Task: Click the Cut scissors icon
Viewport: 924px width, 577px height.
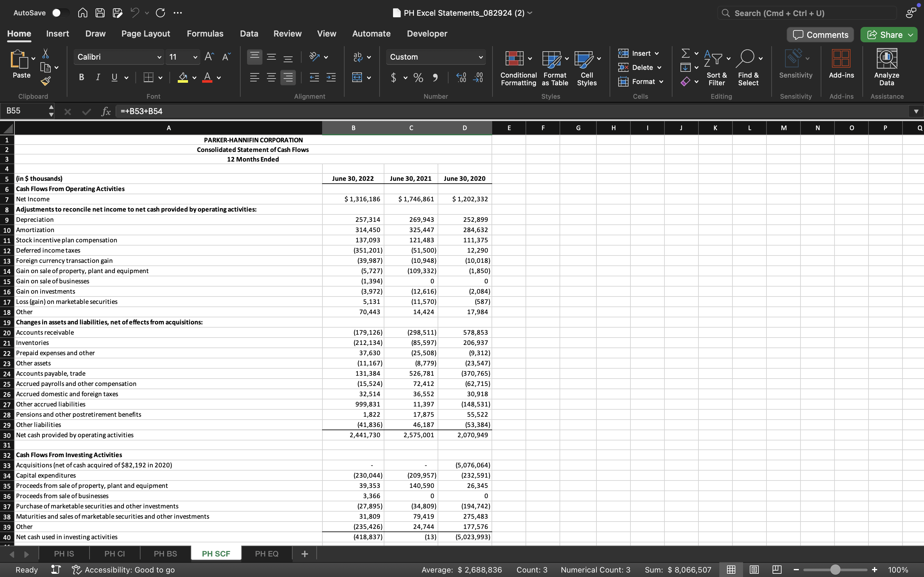Action: coord(46,54)
